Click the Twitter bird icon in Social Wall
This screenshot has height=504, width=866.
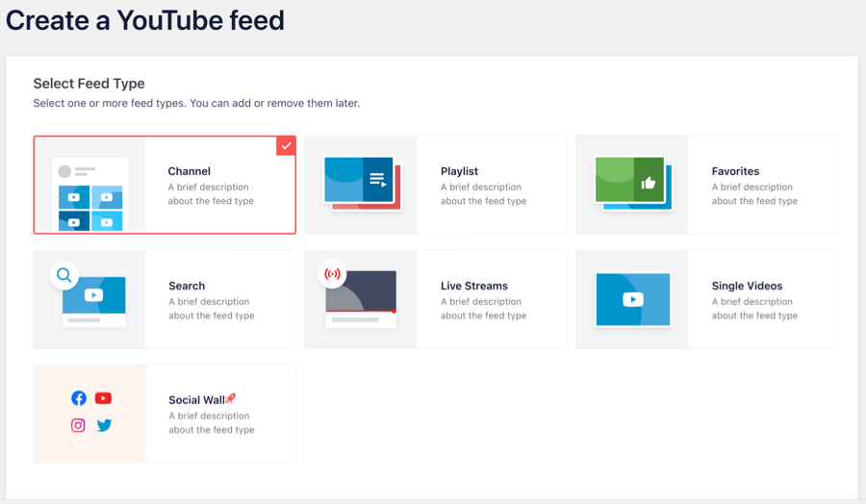click(104, 425)
